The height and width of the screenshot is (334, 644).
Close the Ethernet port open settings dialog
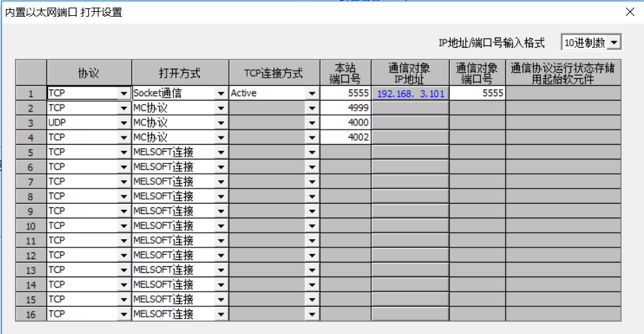coord(630,12)
